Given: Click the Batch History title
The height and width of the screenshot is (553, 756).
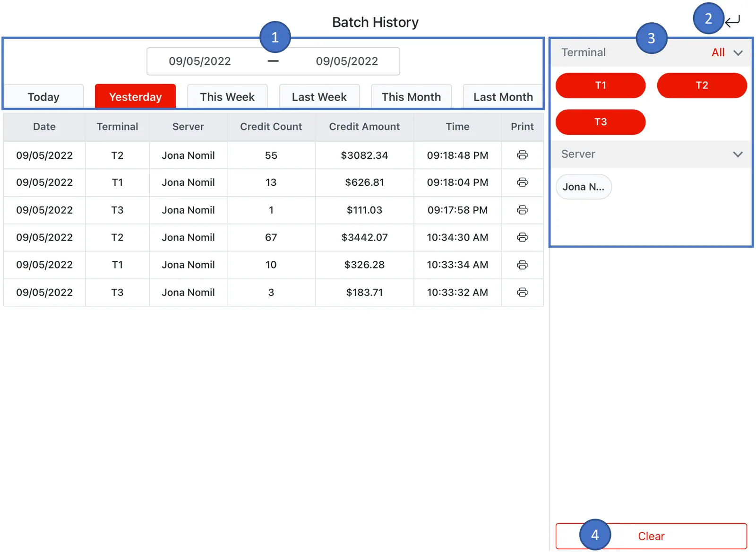Looking at the screenshot, I should (375, 22).
